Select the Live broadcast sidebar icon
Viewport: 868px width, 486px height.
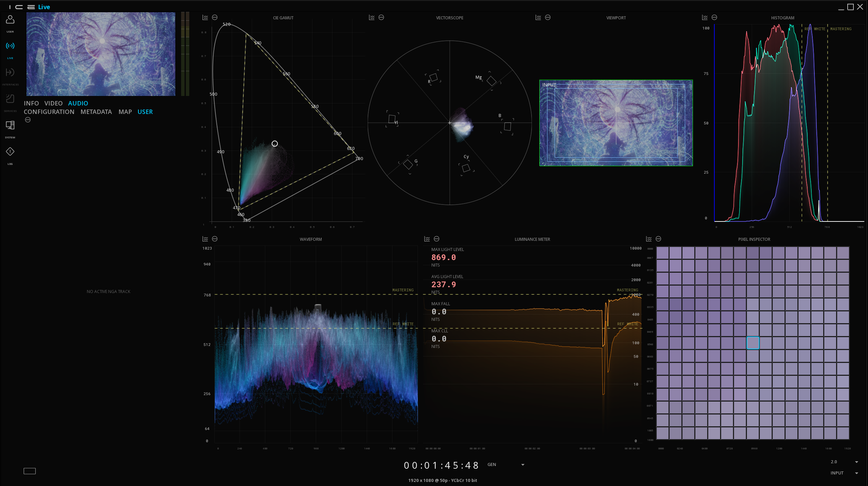[10, 46]
